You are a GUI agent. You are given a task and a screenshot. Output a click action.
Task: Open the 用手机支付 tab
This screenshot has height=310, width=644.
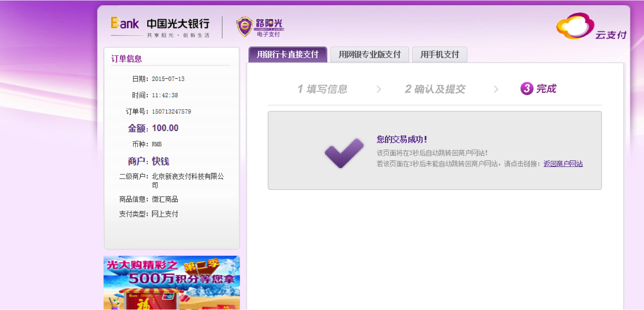coord(439,54)
